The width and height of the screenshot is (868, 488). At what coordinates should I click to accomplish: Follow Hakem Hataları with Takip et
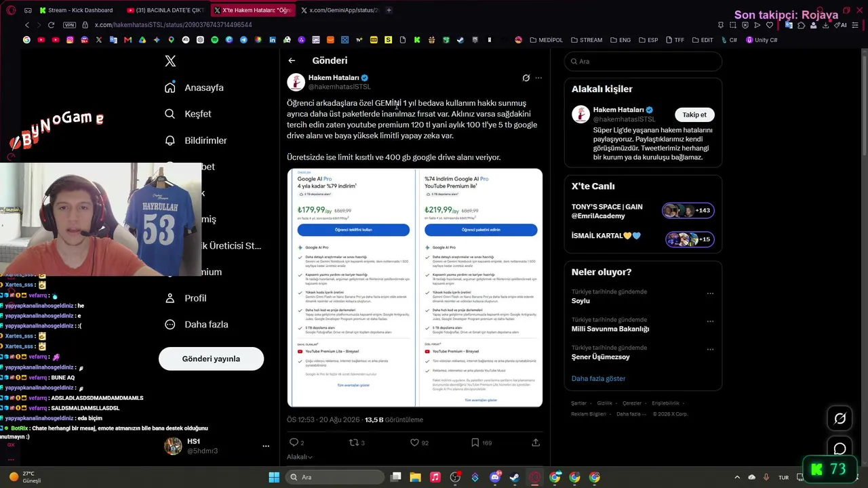694,115
